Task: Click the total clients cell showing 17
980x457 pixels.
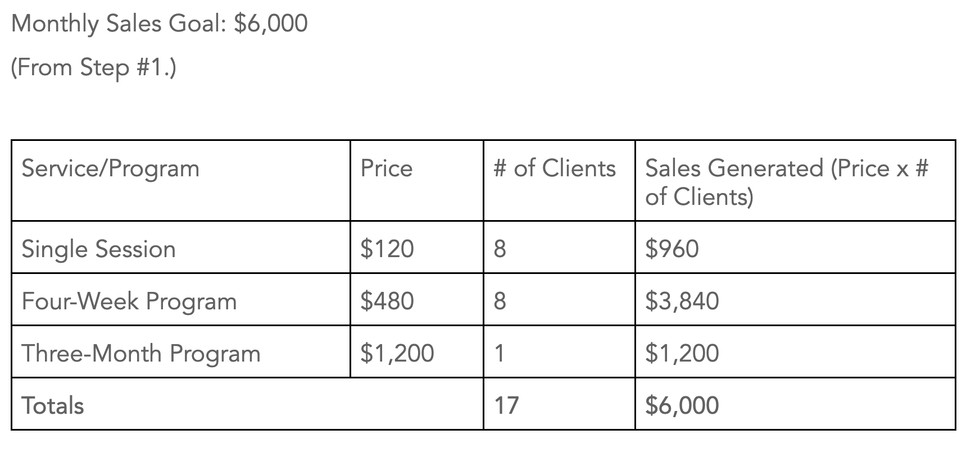Action: 559,404
